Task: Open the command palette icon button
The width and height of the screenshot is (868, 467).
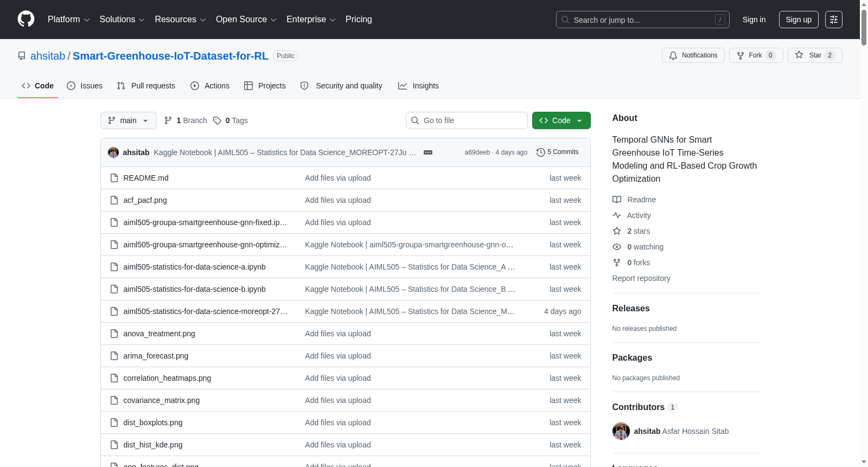Action: pos(834,20)
